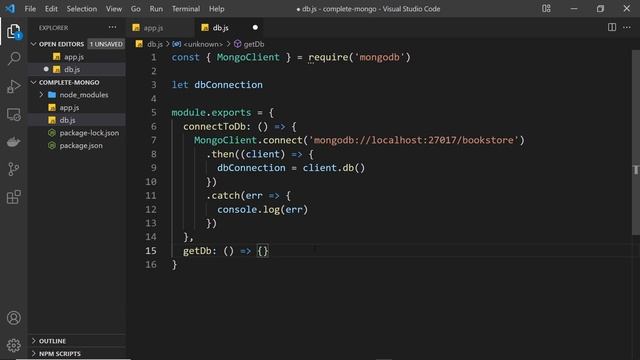Open the View menu

tap(114, 9)
